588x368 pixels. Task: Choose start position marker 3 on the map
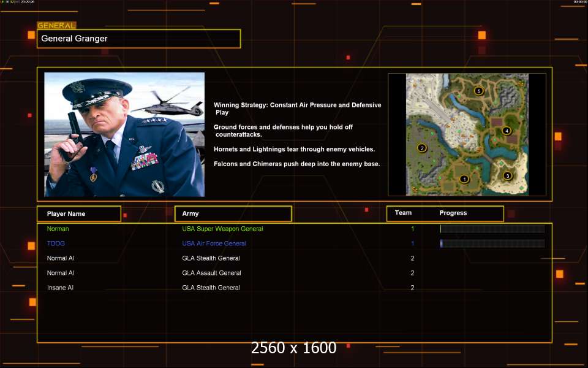pyautogui.click(x=507, y=176)
